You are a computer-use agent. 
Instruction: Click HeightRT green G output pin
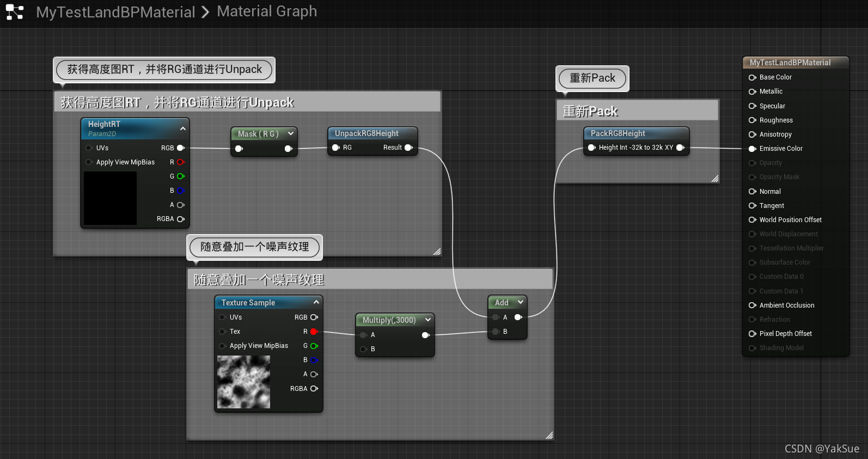181,176
